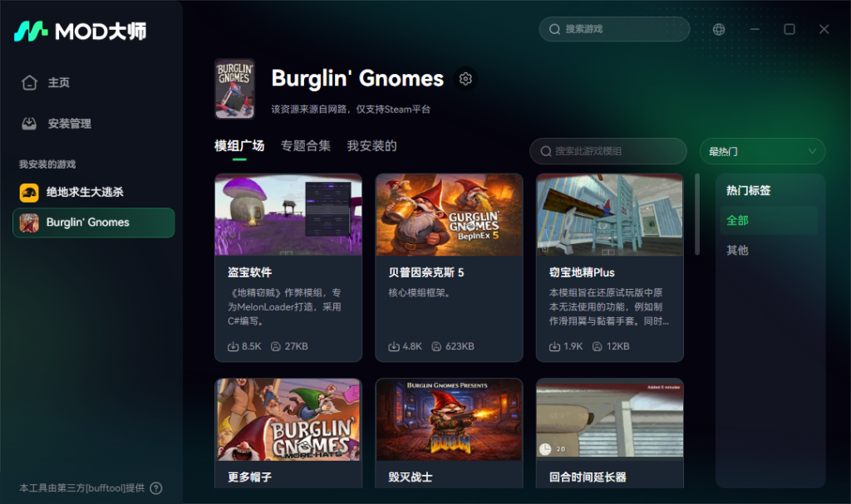Click the mod list vertical scrollbar
This screenshot has height=504, width=851.
(x=697, y=215)
